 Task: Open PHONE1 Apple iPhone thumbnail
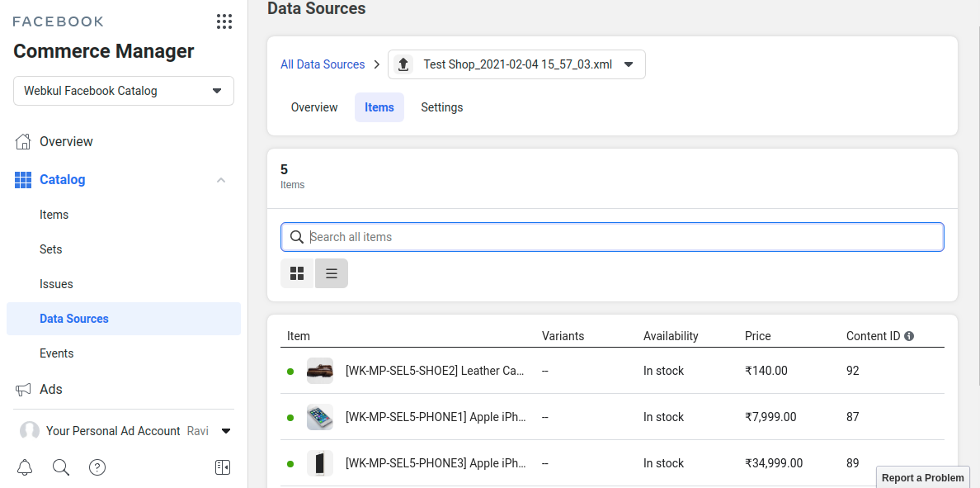(x=320, y=417)
